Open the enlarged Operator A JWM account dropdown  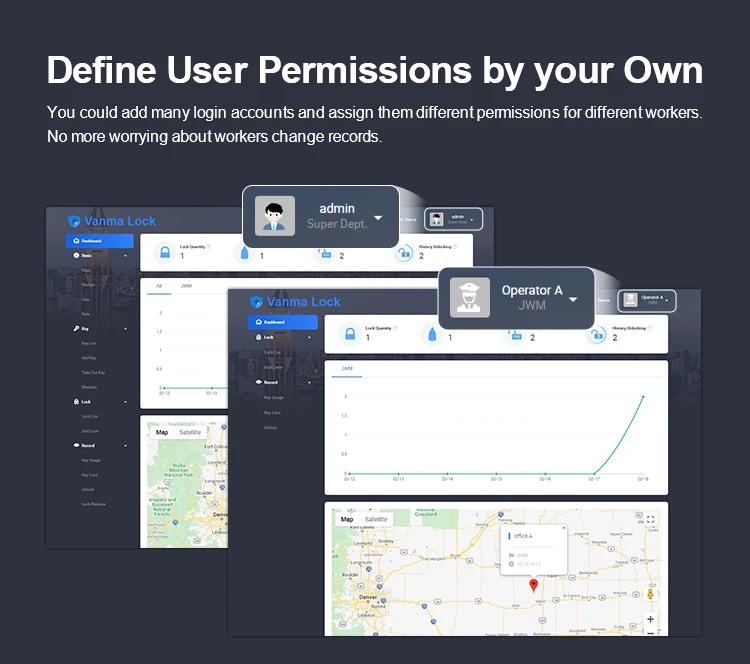tap(573, 299)
